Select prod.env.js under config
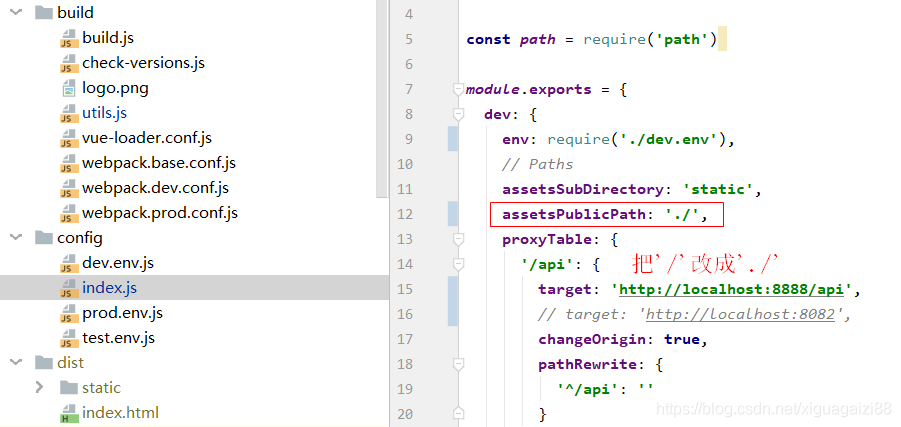Image resolution: width=901 pixels, height=427 pixels. click(x=122, y=313)
